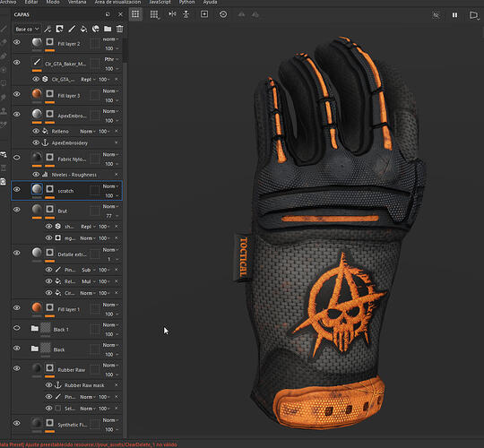Open the grid view options with arrow
Image resolution: width=484 pixels, height=448 pixels.
154,15
